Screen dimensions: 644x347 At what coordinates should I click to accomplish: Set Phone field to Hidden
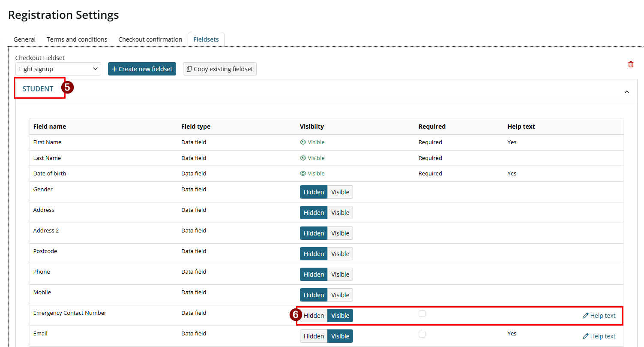(314, 275)
